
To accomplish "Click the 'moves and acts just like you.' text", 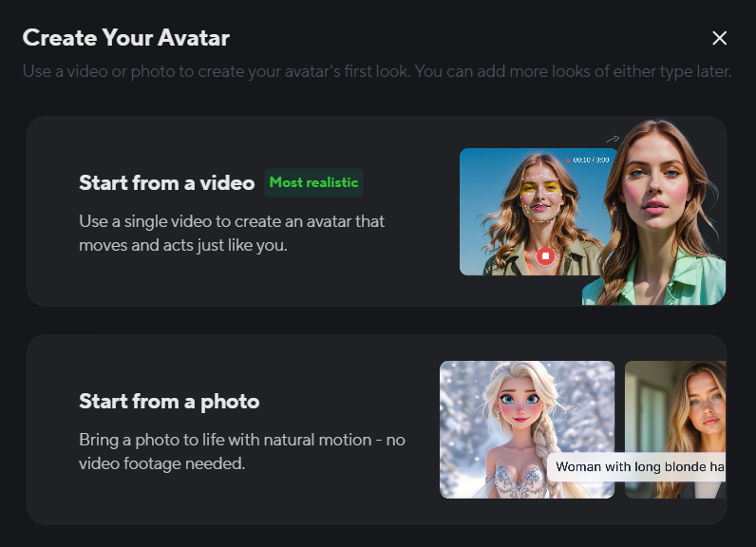I will (x=183, y=245).
